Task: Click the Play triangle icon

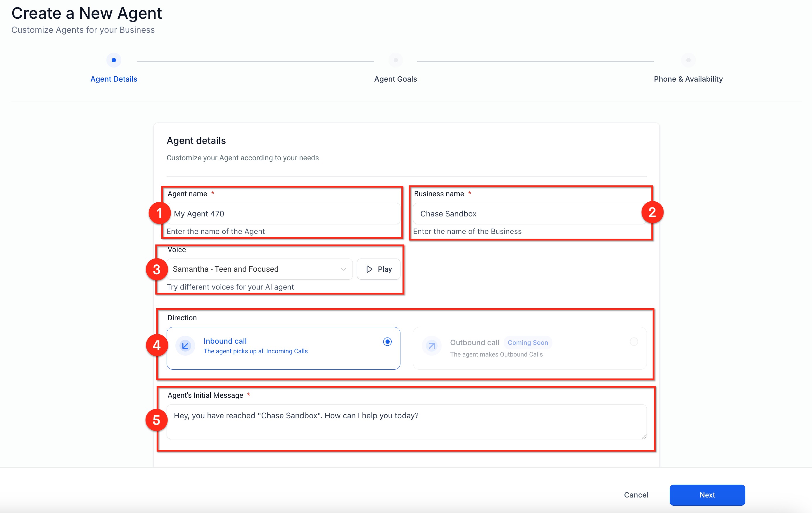Action: [369, 269]
